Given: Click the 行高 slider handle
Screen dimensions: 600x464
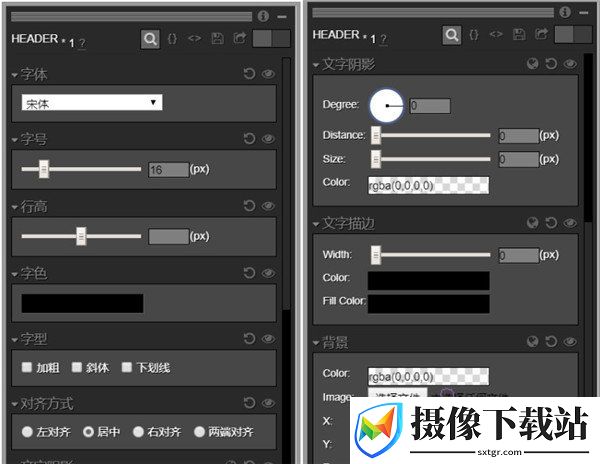Looking at the screenshot, I should [x=81, y=236].
